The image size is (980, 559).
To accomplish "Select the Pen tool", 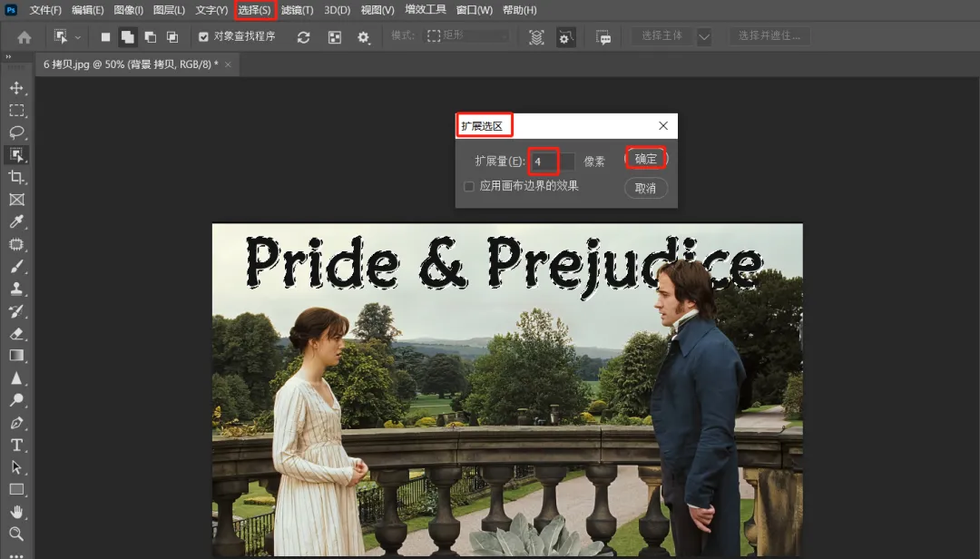I will coord(17,423).
